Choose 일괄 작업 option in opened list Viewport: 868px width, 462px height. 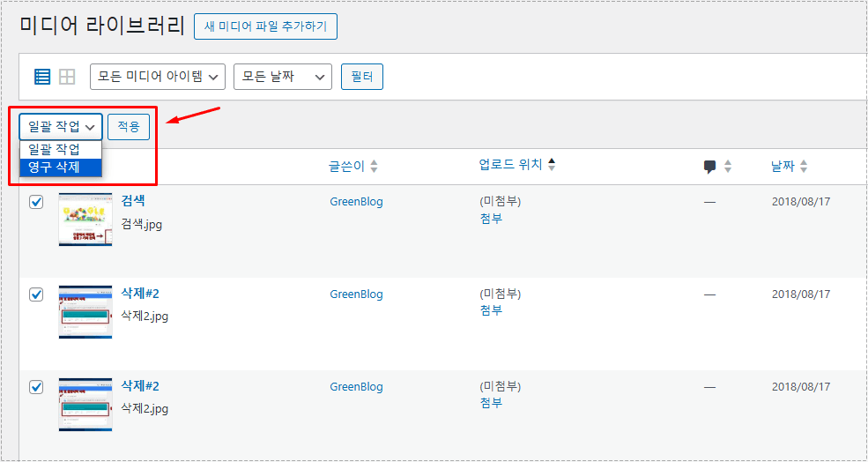point(61,150)
